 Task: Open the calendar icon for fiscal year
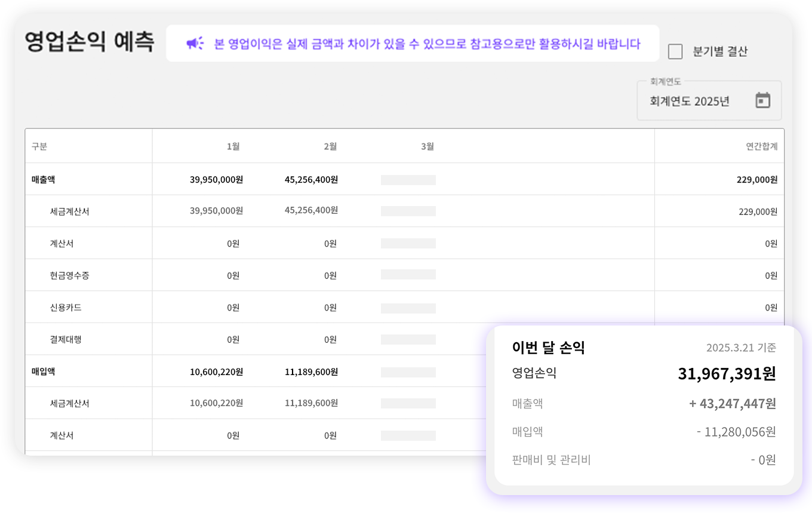point(763,100)
